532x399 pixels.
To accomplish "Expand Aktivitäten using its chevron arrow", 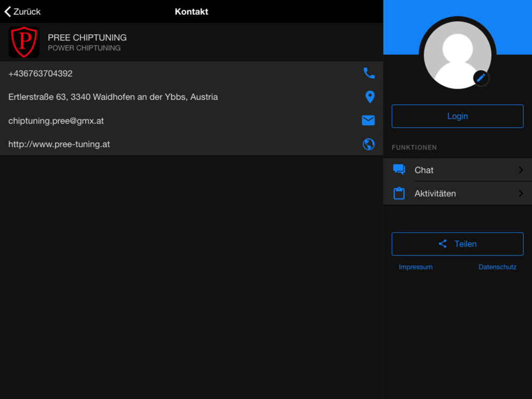I will (521, 194).
